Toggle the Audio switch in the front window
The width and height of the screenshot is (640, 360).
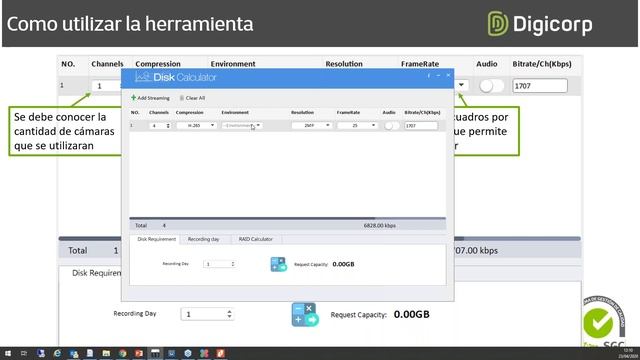click(391, 126)
